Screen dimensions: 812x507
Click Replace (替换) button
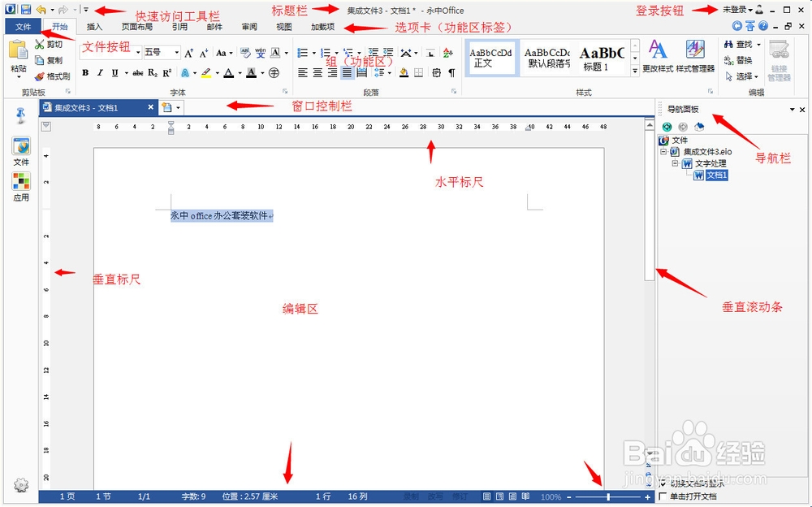pyautogui.click(x=738, y=60)
